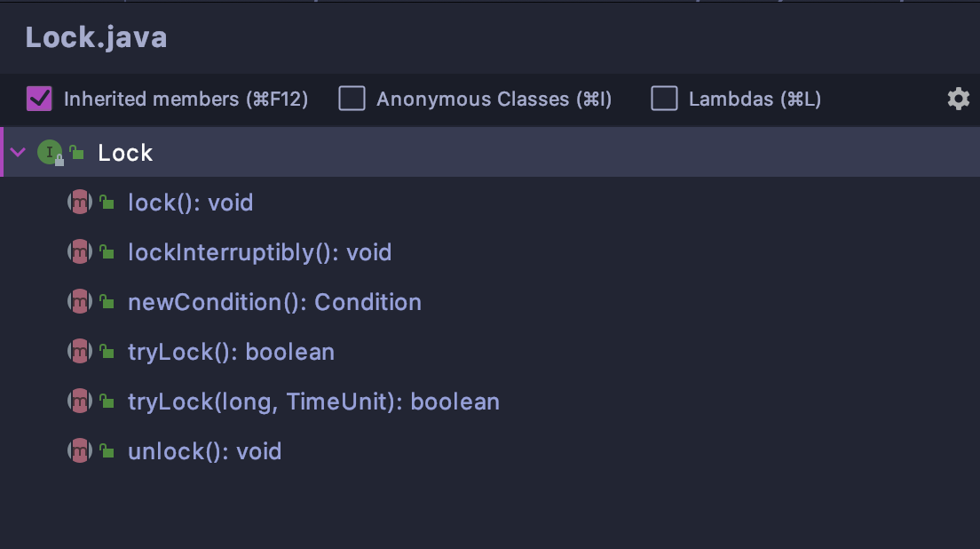Image resolution: width=980 pixels, height=549 pixels.
Task: Click method icon beside unlock(): void
Action: (x=80, y=451)
